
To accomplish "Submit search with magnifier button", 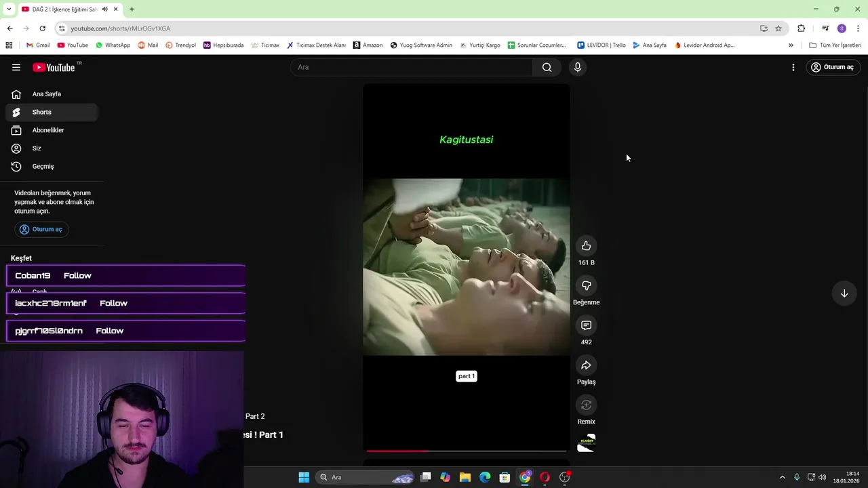I will pyautogui.click(x=547, y=67).
